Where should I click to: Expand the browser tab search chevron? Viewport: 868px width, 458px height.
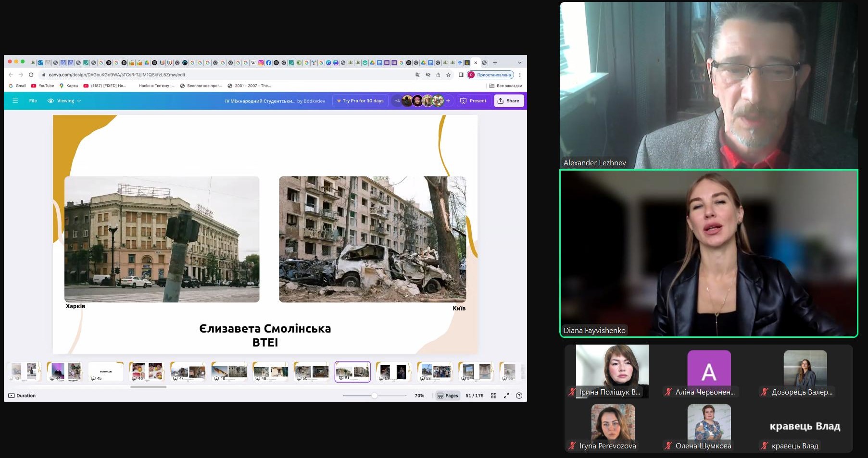click(x=519, y=62)
